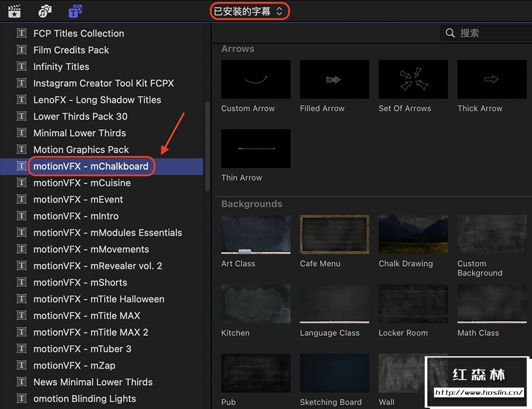Click the magnifier icon in the search field

click(x=450, y=33)
